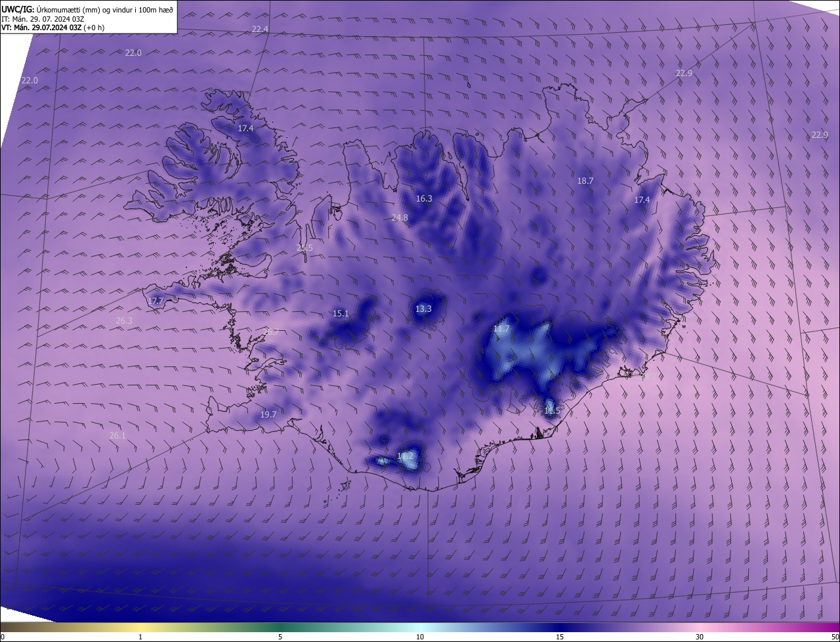
Task: Click the 13.3 value label
Action: pos(423,309)
